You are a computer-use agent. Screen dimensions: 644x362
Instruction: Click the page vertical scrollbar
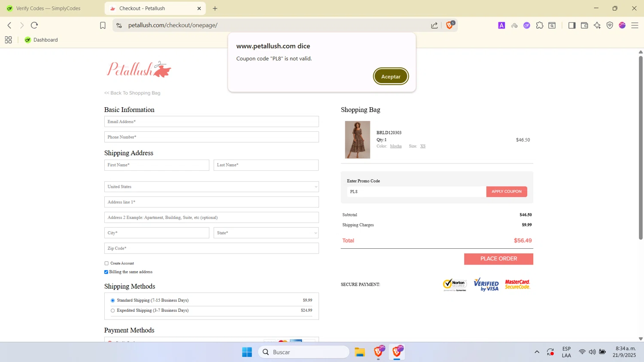pyautogui.click(x=641, y=148)
